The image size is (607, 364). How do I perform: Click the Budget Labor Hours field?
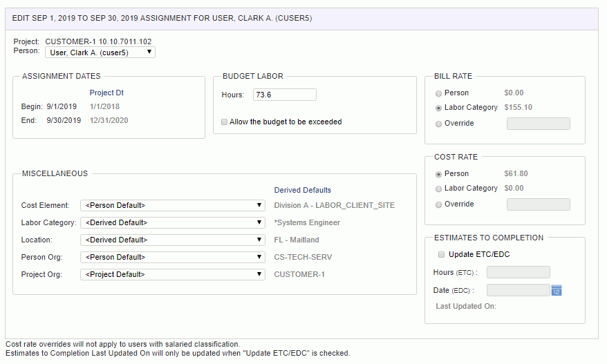(x=285, y=95)
